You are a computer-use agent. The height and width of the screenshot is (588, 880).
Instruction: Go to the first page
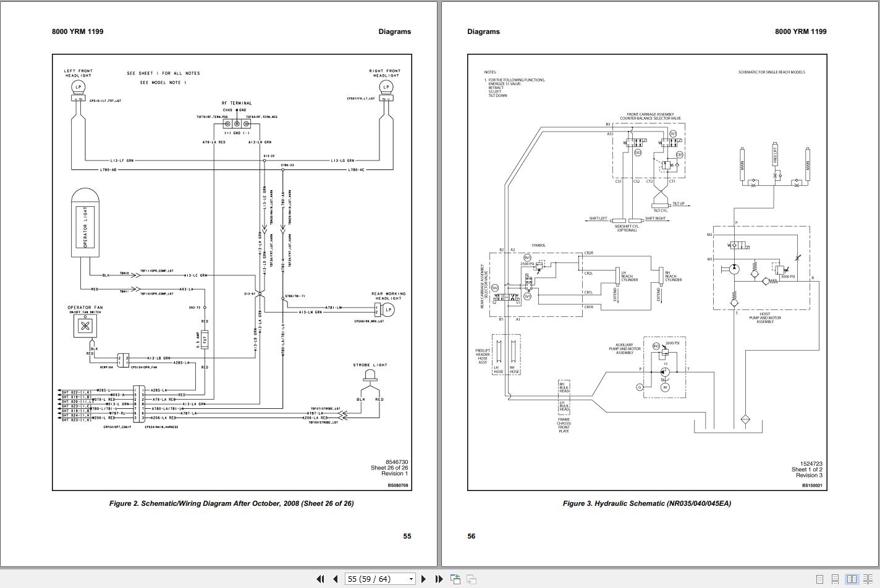tap(320, 579)
